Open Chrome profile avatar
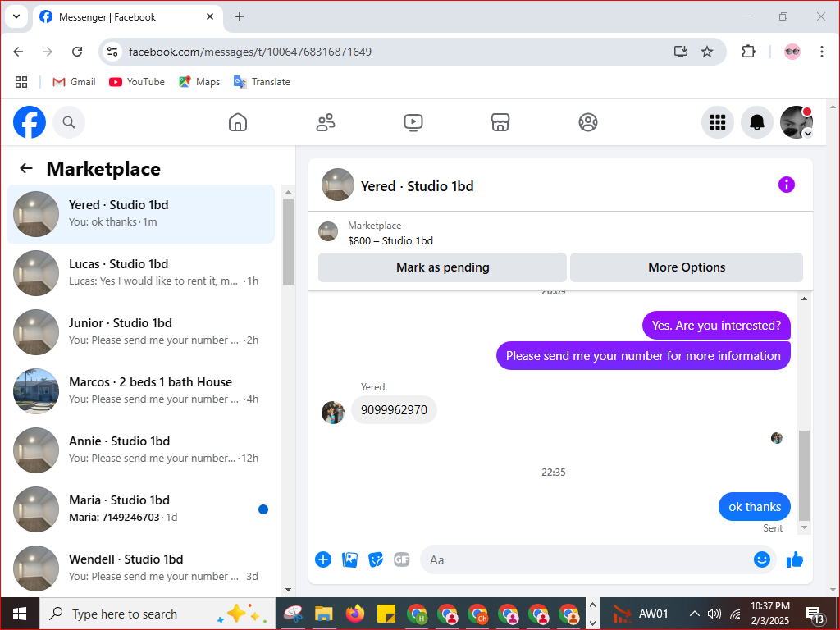This screenshot has height=630, width=840. [792, 52]
